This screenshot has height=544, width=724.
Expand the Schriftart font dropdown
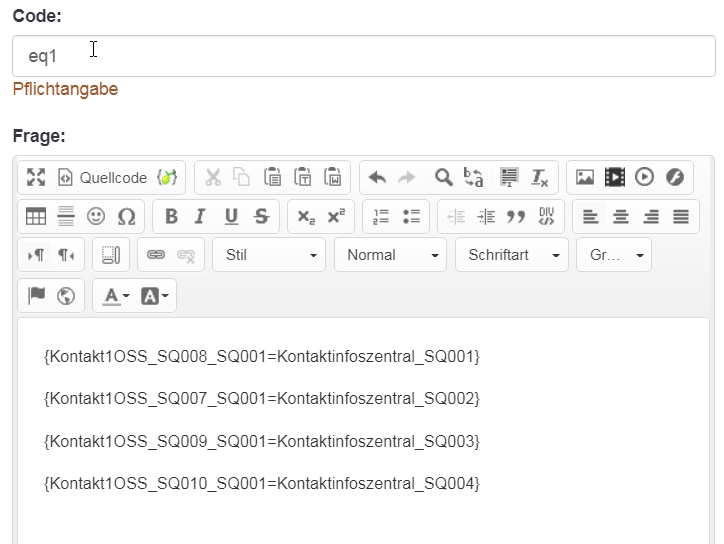[511, 255]
